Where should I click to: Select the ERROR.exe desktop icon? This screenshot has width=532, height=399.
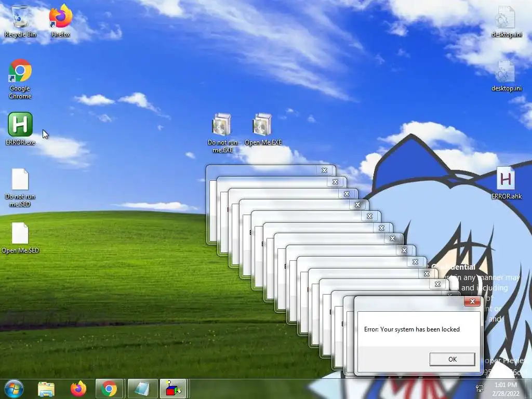20,129
